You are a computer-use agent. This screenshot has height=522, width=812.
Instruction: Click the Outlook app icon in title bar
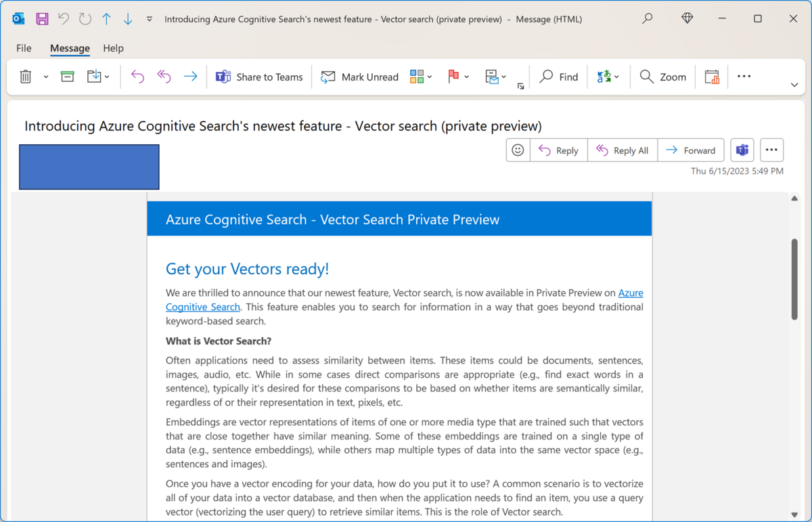19,19
